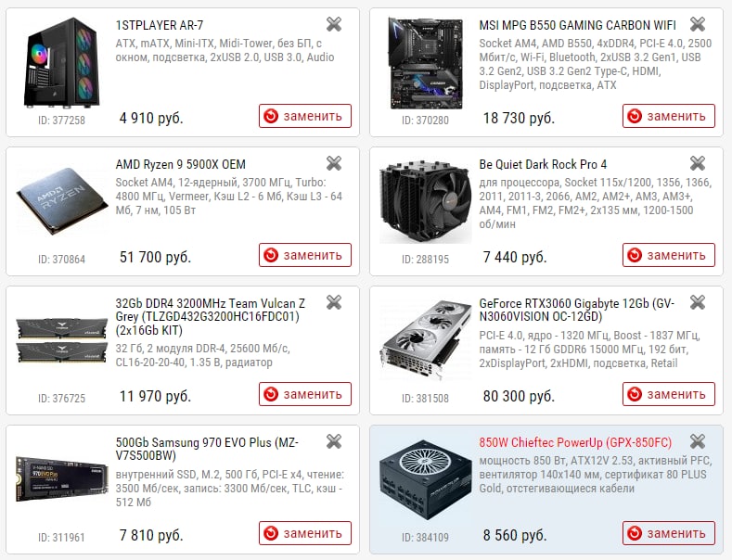Replace the AMD Ryzen 9 5900X processor
This screenshot has height=560, width=732.
click(305, 255)
